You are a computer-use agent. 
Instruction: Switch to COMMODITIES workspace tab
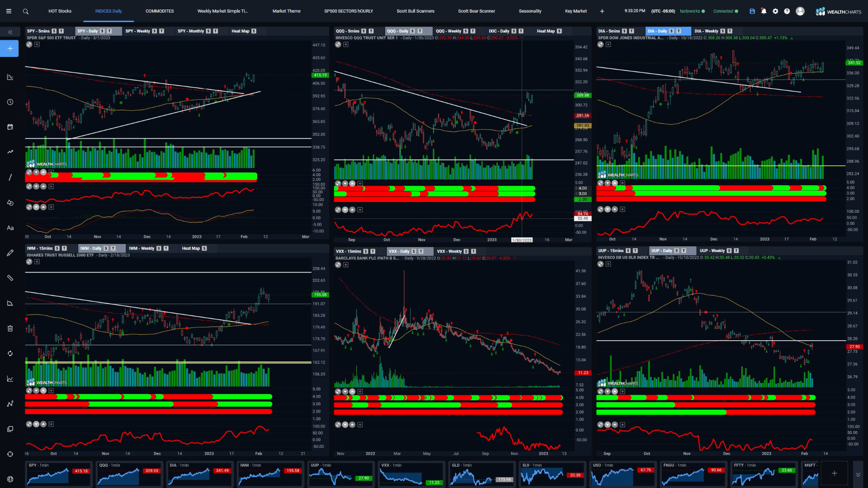(160, 11)
